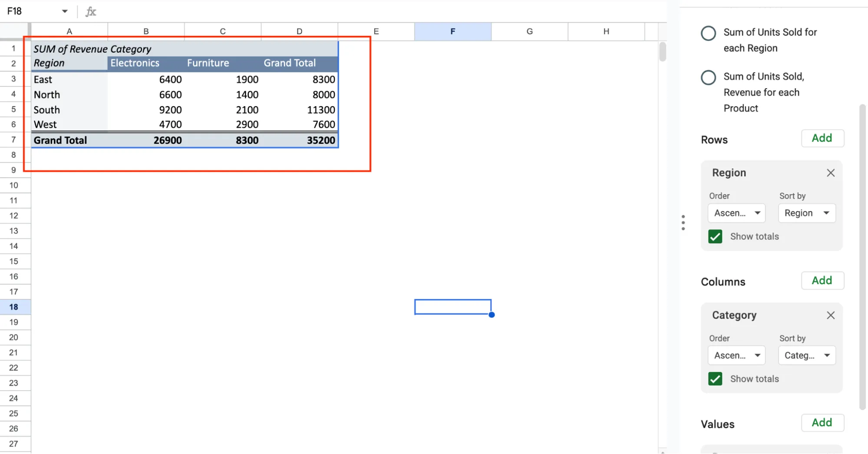Uncheck Show totals for Region rows
Image resolution: width=868 pixels, height=454 pixels.
[x=715, y=236]
